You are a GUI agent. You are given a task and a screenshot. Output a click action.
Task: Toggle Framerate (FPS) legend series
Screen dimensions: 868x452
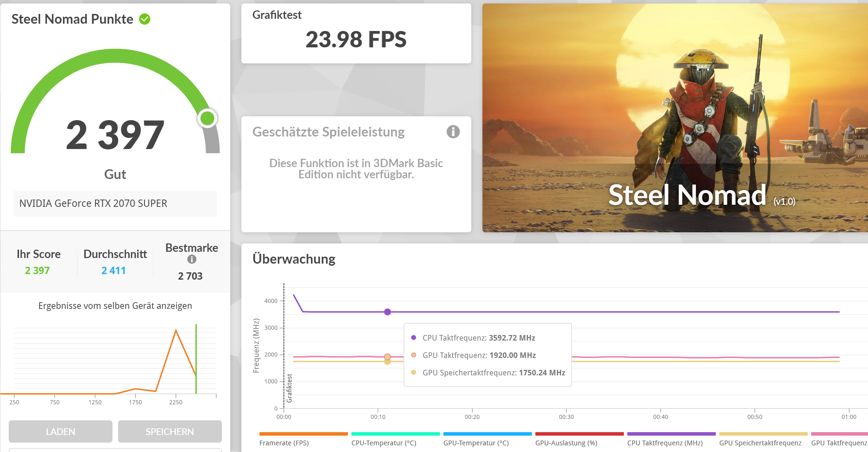click(284, 443)
